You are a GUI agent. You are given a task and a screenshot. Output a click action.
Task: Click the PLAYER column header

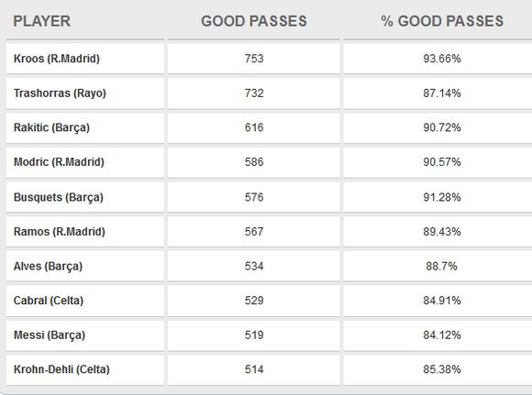tap(41, 21)
